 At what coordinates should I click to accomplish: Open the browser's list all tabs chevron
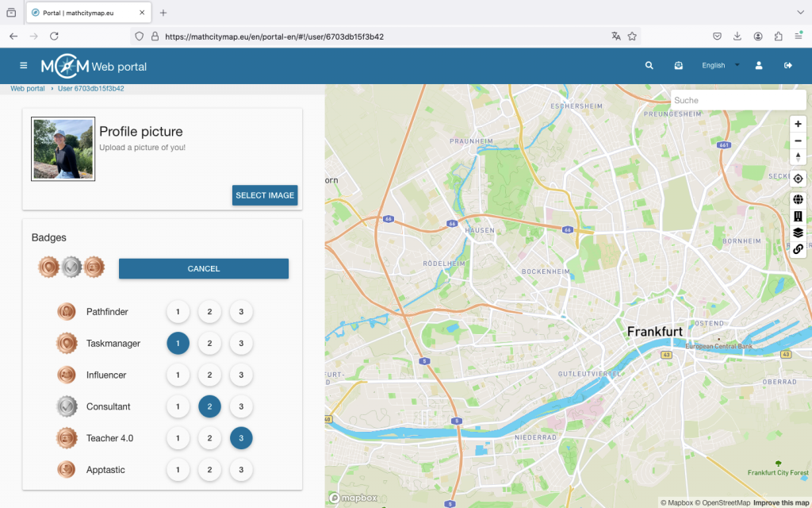(x=799, y=13)
